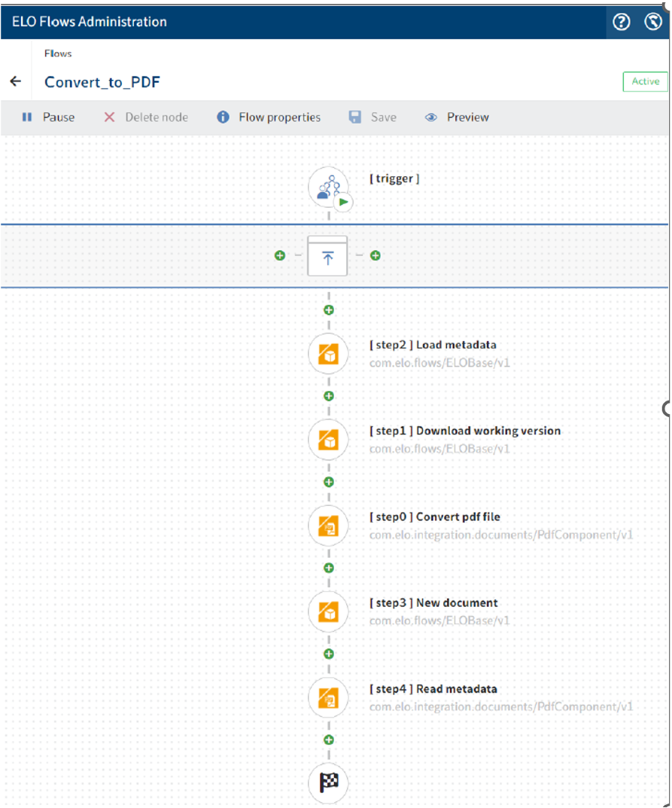Click the user profile icon in header
This screenshot has height=808, width=672.
[x=653, y=22]
